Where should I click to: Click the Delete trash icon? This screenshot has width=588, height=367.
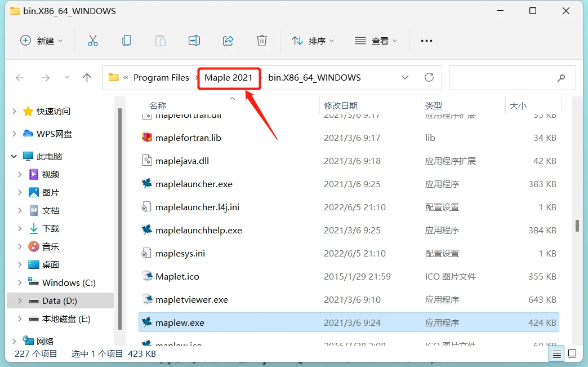261,40
